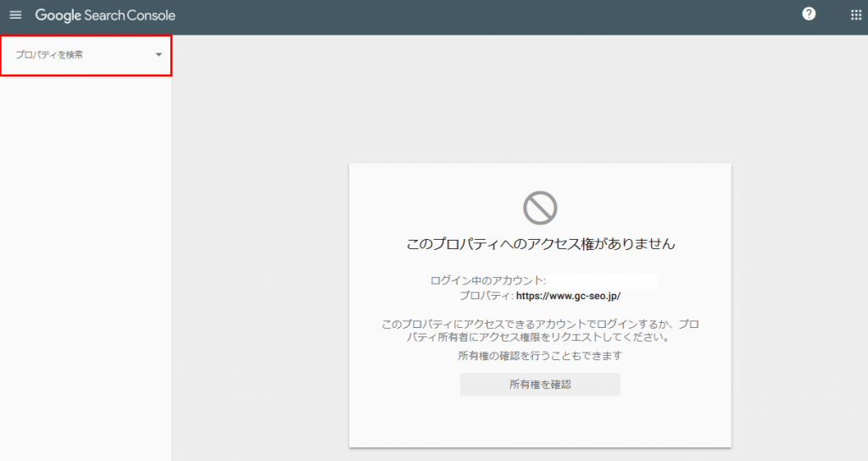
Task: Click the Google Search Console logo
Action: click(x=105, y=15)
